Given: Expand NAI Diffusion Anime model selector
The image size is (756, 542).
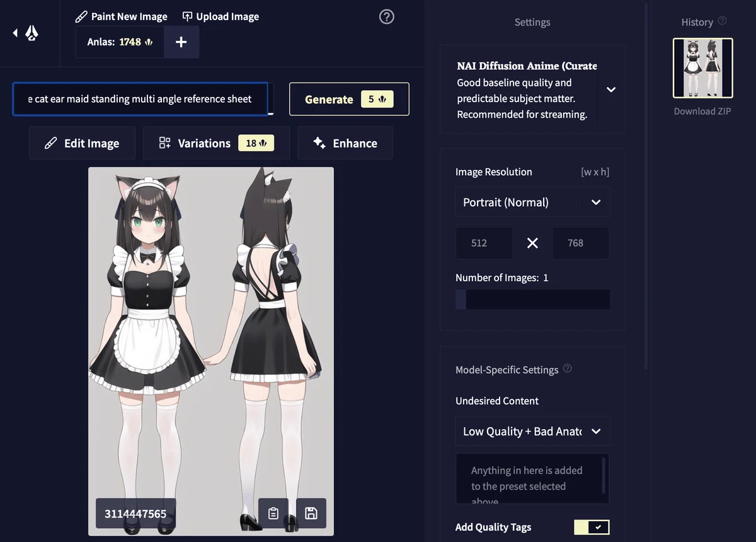Looking at the screenshot, I should pyautogui.click(x=610, y=89).
